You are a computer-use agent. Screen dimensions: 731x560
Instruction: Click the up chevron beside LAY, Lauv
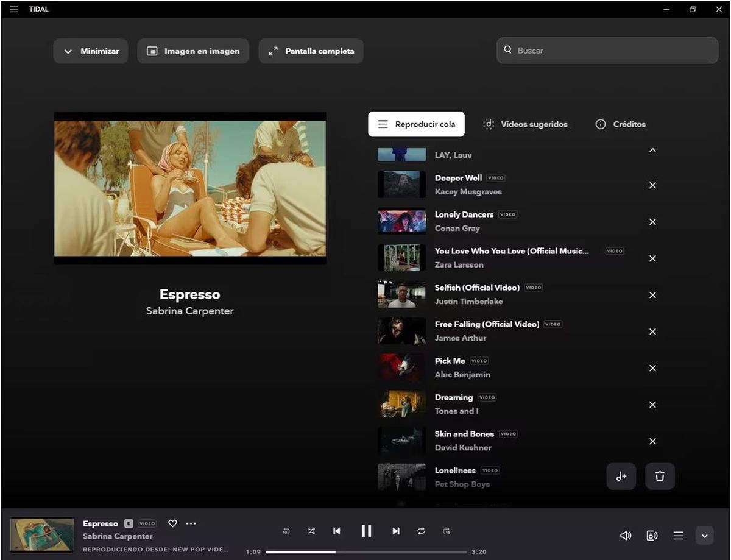[x=652, y=150]
